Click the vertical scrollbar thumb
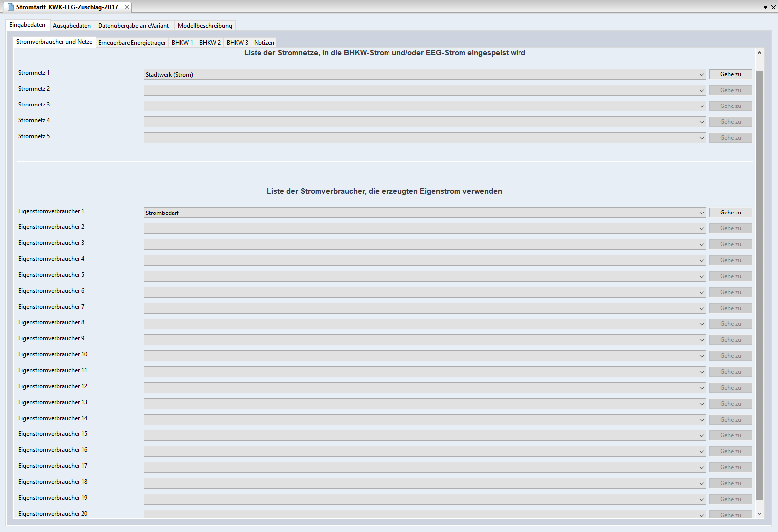 759,284
